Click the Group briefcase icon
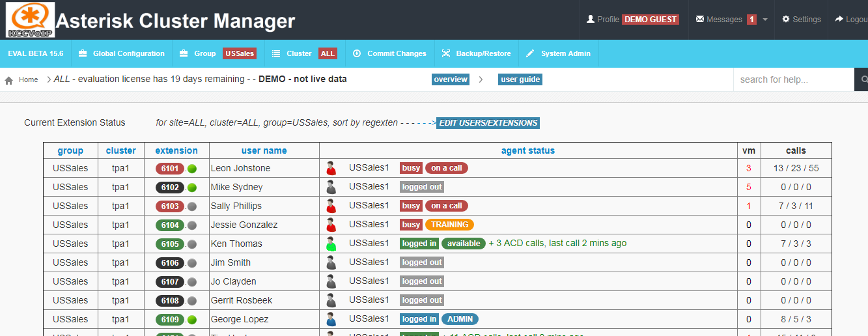The width and height of the screenshot is (868, 336). click(x=184, y=53)
